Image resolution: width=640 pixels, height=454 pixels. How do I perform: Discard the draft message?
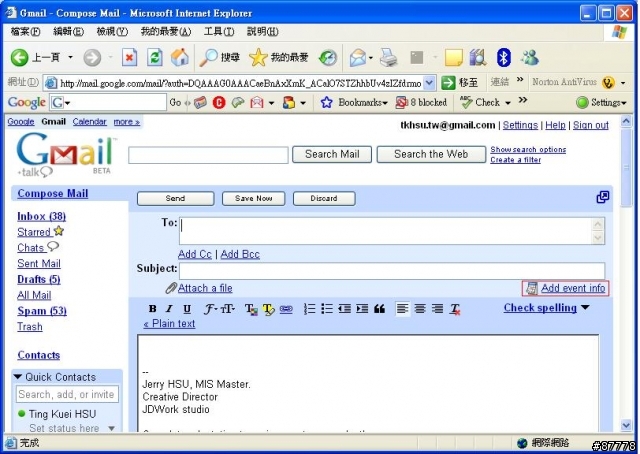324,198
